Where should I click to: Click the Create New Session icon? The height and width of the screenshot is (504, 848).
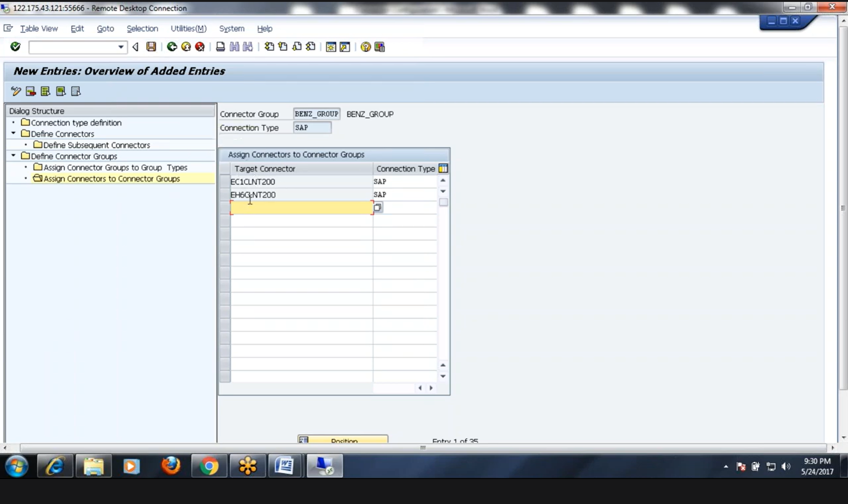point(331,47)
